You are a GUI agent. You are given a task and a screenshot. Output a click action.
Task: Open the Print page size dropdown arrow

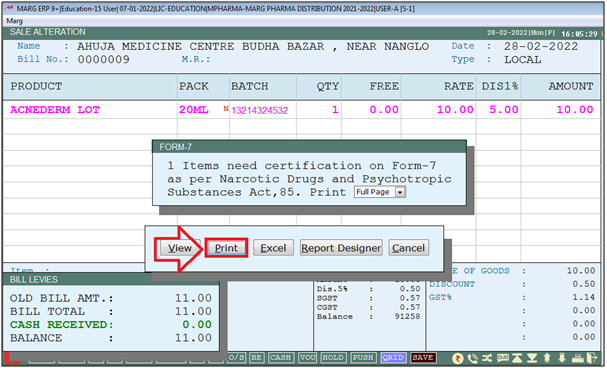click(x=401, y=192)
